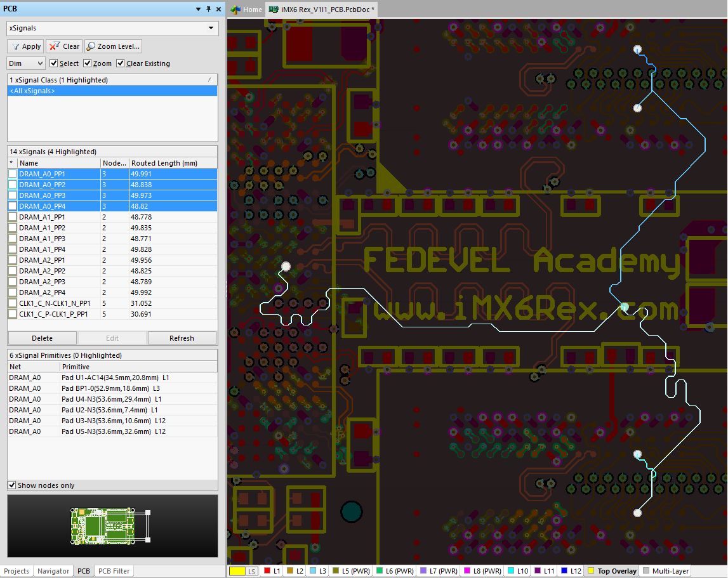Viewport: 728px width, 578px height.
Task: Click the asterisk column header
Action: [13, 163]
